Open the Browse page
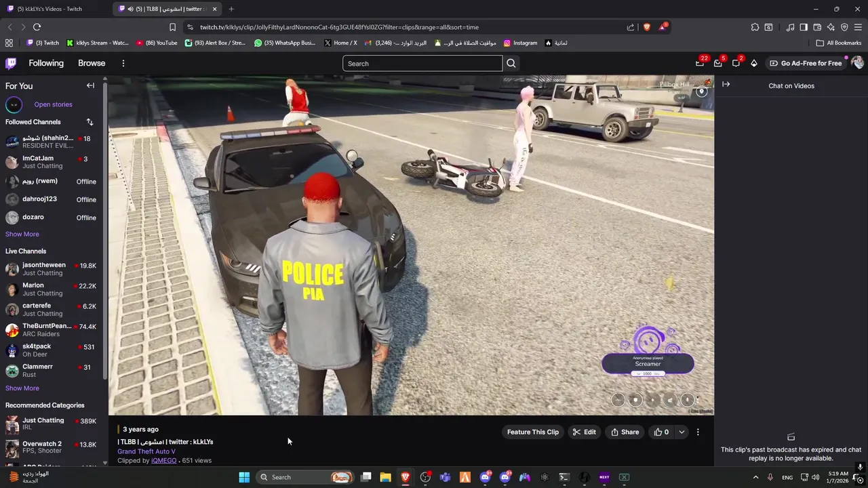This screenshot has height=488, width=868. tap(92, 63)
